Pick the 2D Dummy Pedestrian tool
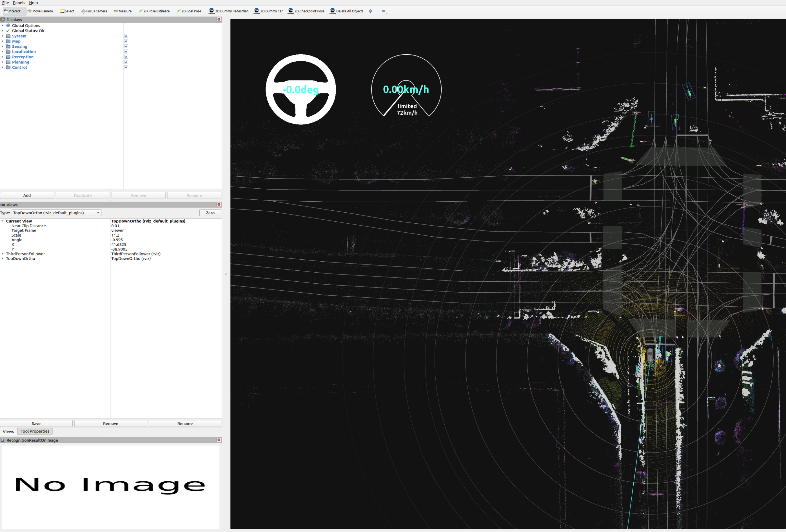The height and width of the screenshot is (532, 786). 229,11
